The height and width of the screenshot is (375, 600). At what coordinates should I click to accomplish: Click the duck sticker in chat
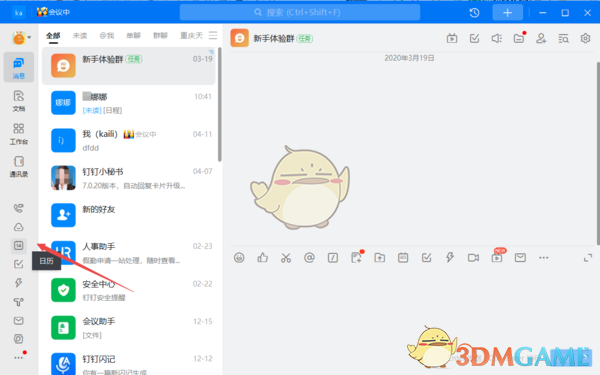point(300,188)
